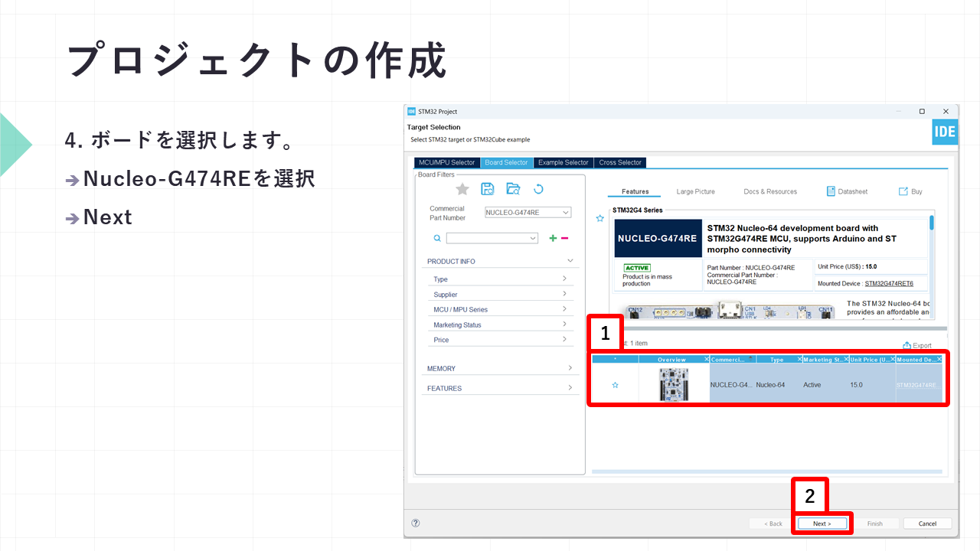Click the green plus icon beside search field

[553, 238]
